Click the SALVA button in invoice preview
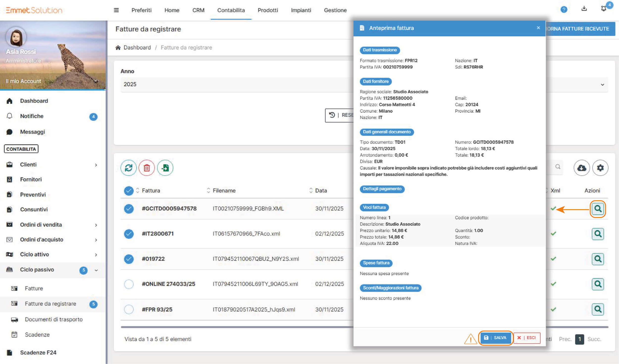The width and height of the screenshot is (619, 364). (x=495, y=338)
